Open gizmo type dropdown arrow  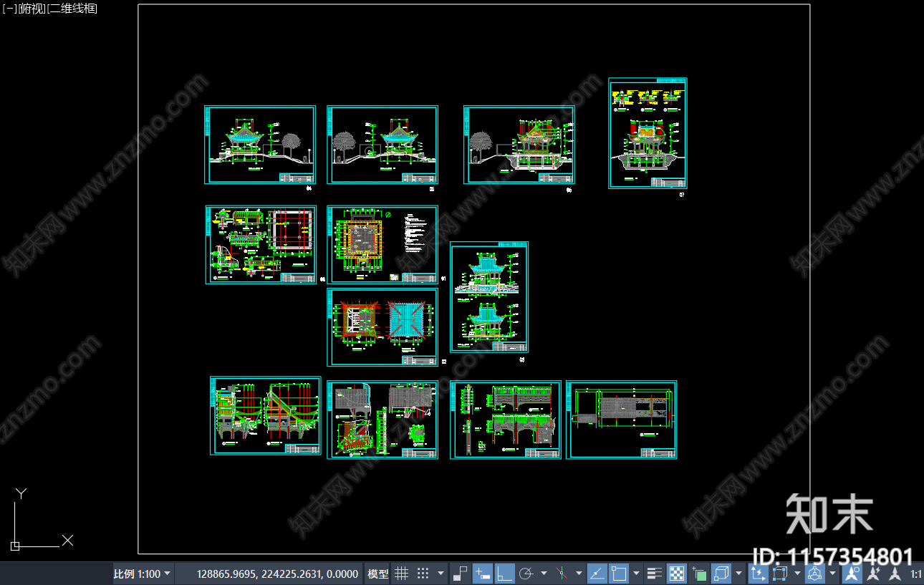[832, 574]
